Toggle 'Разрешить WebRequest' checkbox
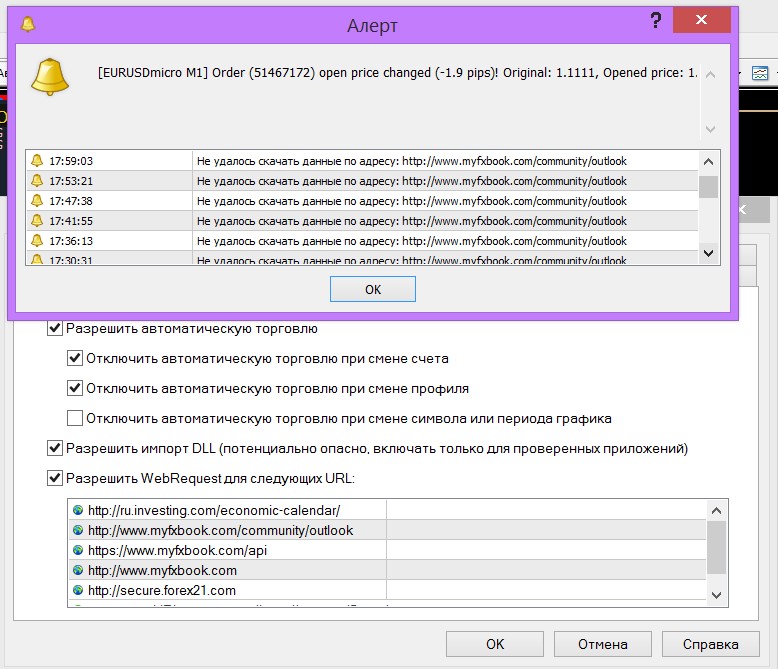 click(55, 478)
